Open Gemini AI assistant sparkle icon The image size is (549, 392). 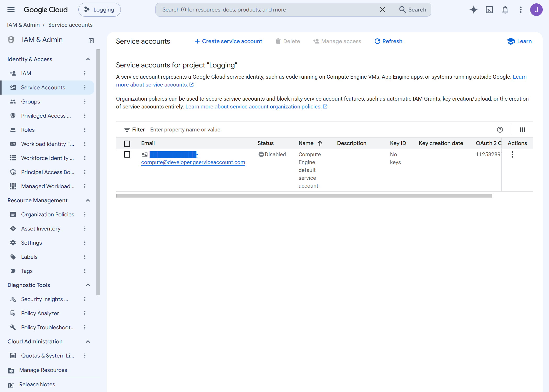click(473, 10)
